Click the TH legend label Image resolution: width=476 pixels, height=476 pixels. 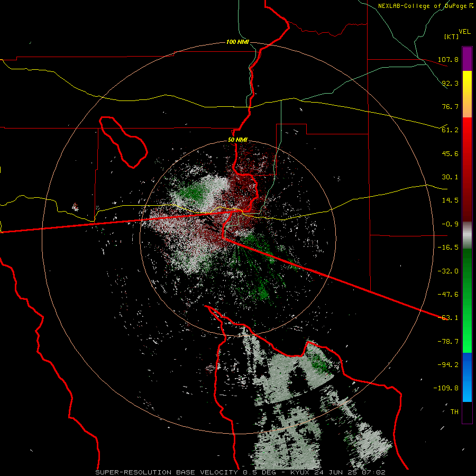coord(454,412)
